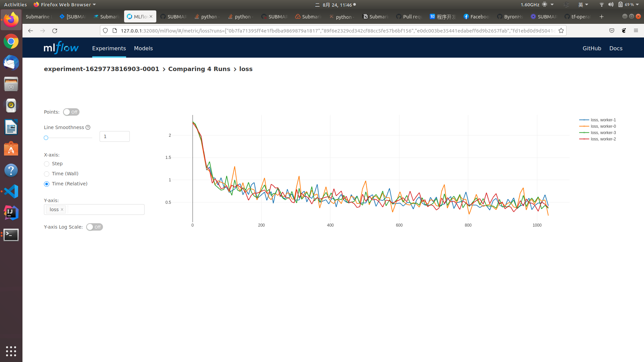The height and width of the screenshot is (362, 644).
Task: Click the Line Smoothness help icon
Action: (x=88, y=127)
